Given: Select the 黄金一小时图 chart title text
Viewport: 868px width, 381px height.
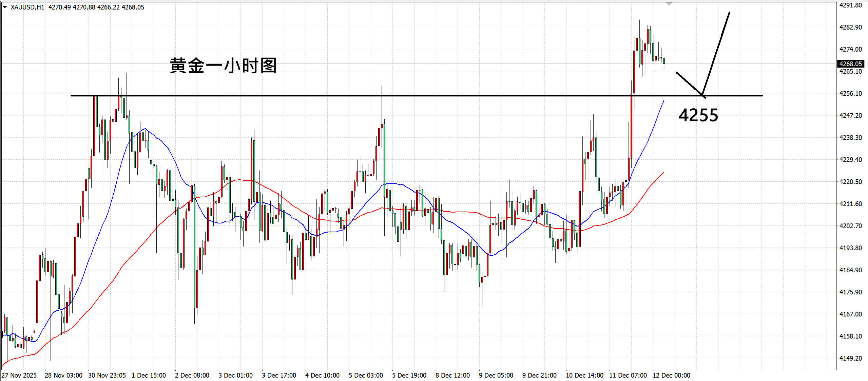Looking at the screenshot, I should [x=223, y=66].
